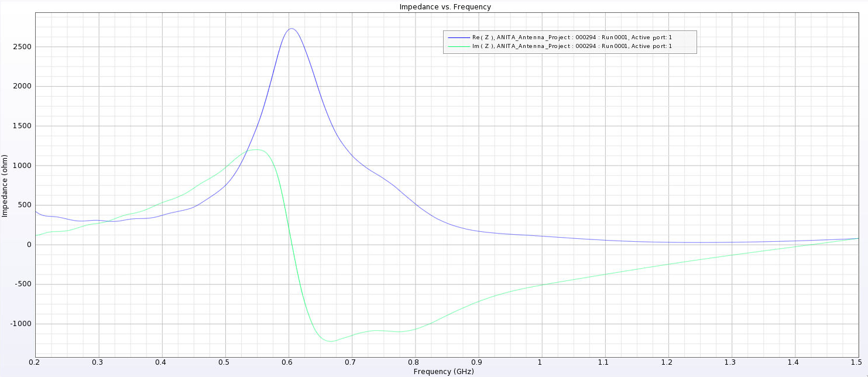
Task: Click the 2500 tick label on y-axis
Action: coord(23,47)
